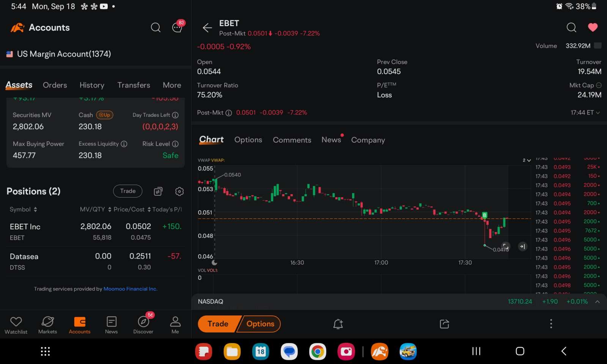Open News in bottom navigation

point(112,325)
